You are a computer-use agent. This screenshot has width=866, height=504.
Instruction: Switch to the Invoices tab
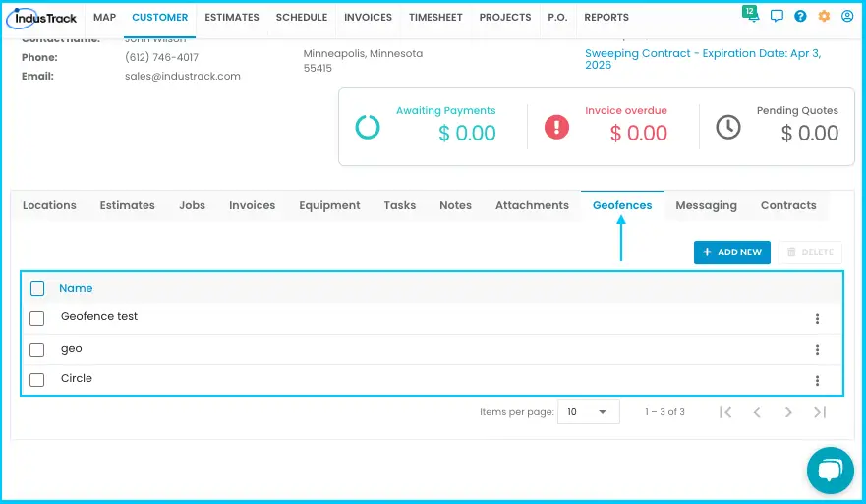click(252, 205)
